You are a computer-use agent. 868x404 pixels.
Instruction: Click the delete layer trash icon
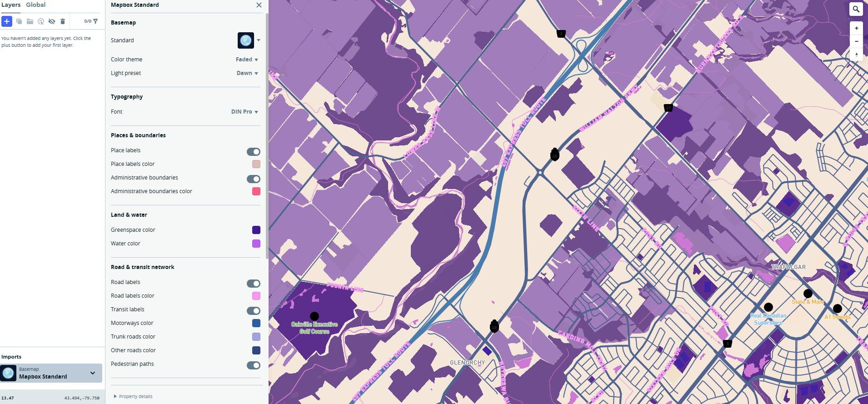pyautogui.click(x=63, y=21)
